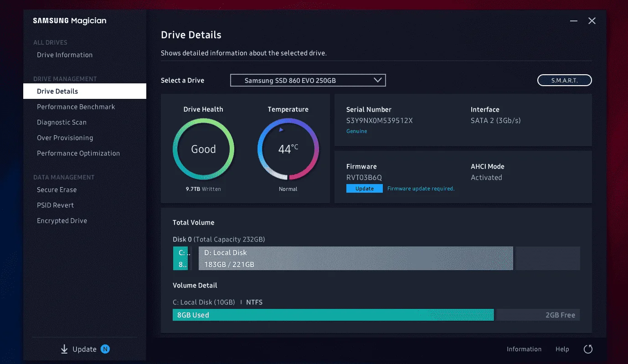The height and width of the screenshot is (364, 628).
Task: Select the D: Local Disk partition block
Action: (x=356, y=258)
